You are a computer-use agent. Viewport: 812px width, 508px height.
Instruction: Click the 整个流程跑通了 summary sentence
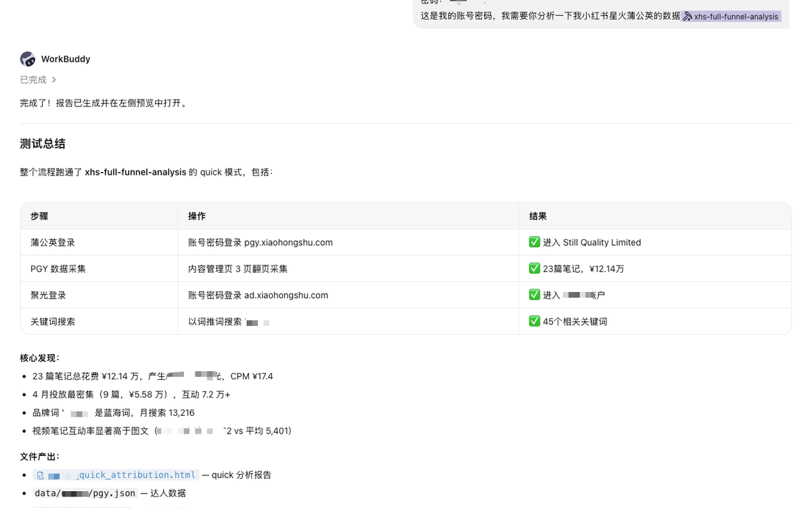(x=146, y=172)
